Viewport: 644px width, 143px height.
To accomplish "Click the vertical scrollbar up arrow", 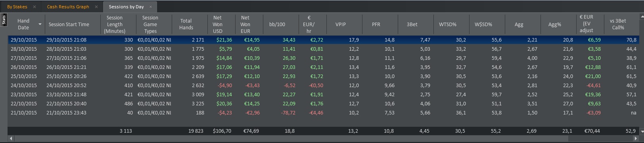I will [x=642, y=17].
